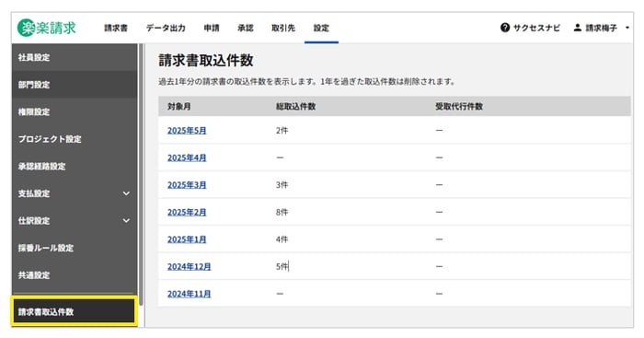The height and width of the screenshot is (338, 644).
Task: Open the 2025年2月 month link
Action: [x=187, y=212]
